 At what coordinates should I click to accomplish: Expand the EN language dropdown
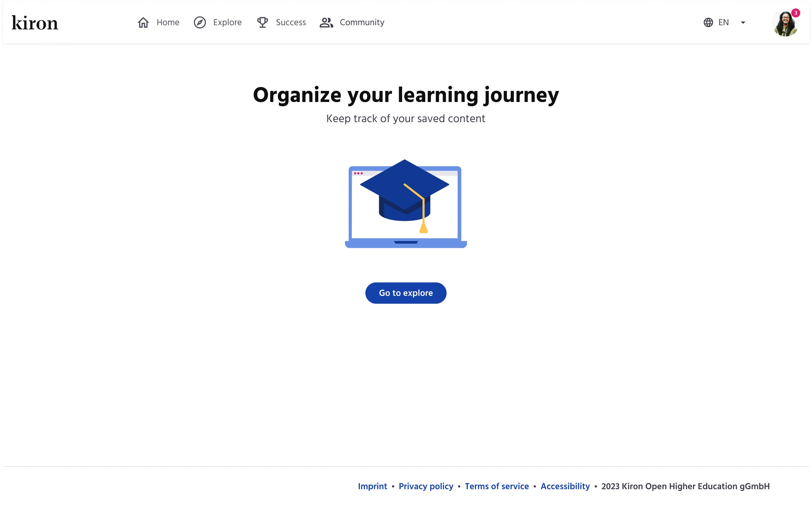point(723,22)
